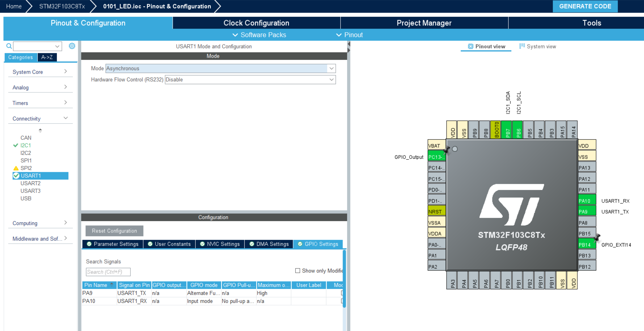Image resolution: width=644 pixels, height=331 pixels.
Task: Expand the Analog category
Action: click(x=40, y=87)
